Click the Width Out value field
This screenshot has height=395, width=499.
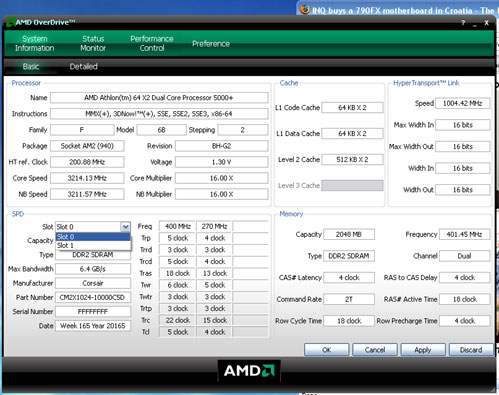pyautogui.click(x=463, y=190)
